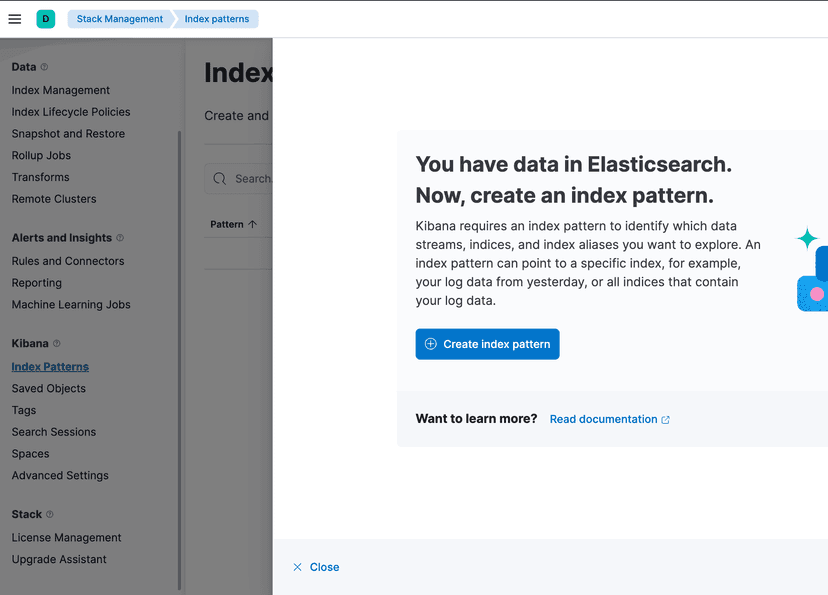This screenshot has width=828, height=595.
Task: Select the Index patterns breadcrumb
Action: pos(219,19)
